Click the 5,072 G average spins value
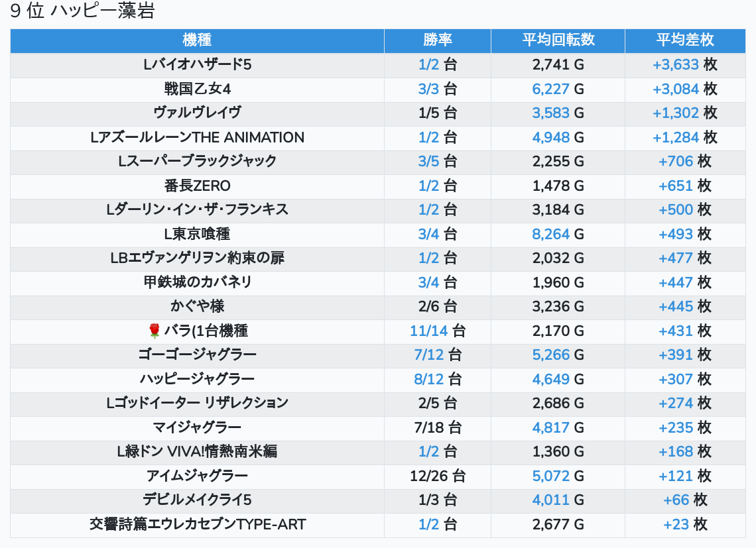The height and width of the screenshot is (548, 756). pyautogui.click(x=558, y=476)
